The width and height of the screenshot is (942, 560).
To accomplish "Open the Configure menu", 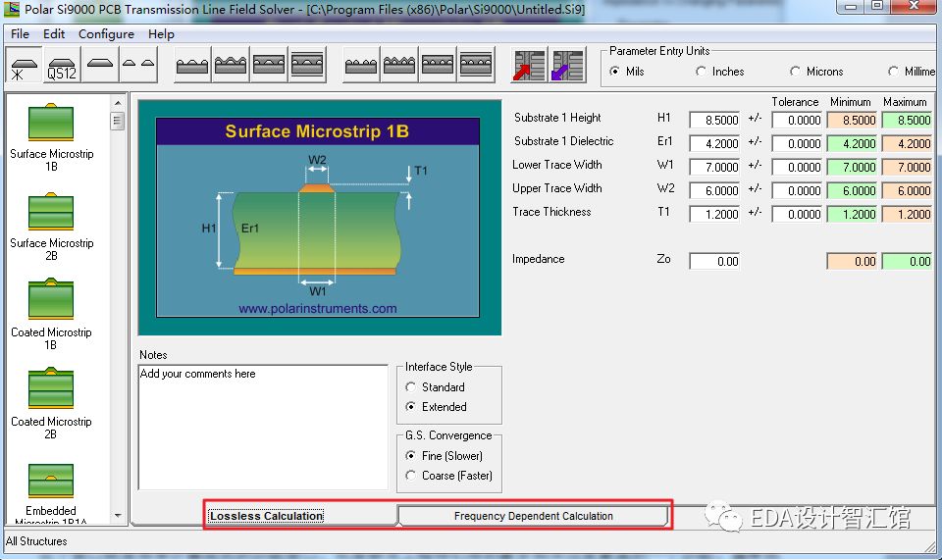I will (x=106, y=34).
